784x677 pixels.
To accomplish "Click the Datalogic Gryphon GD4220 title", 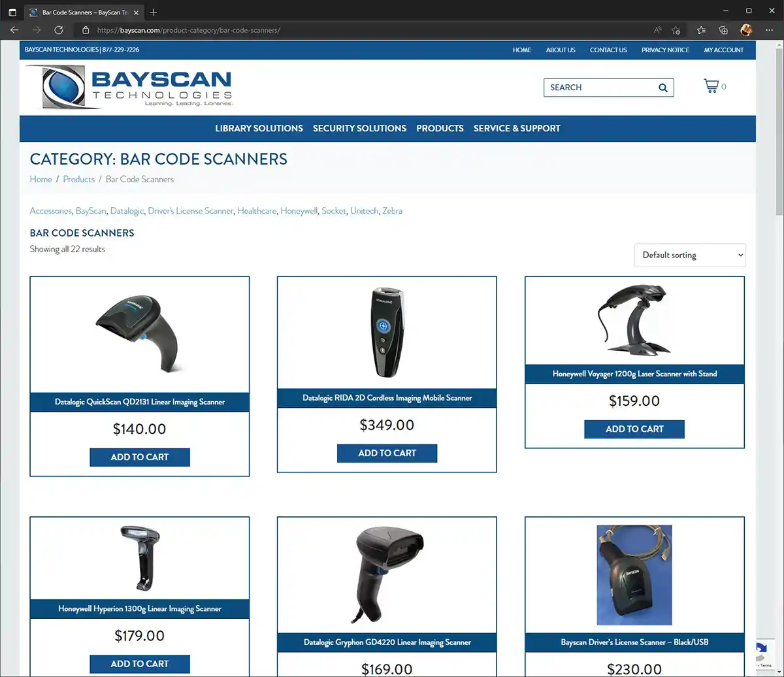I will (387, 642).
